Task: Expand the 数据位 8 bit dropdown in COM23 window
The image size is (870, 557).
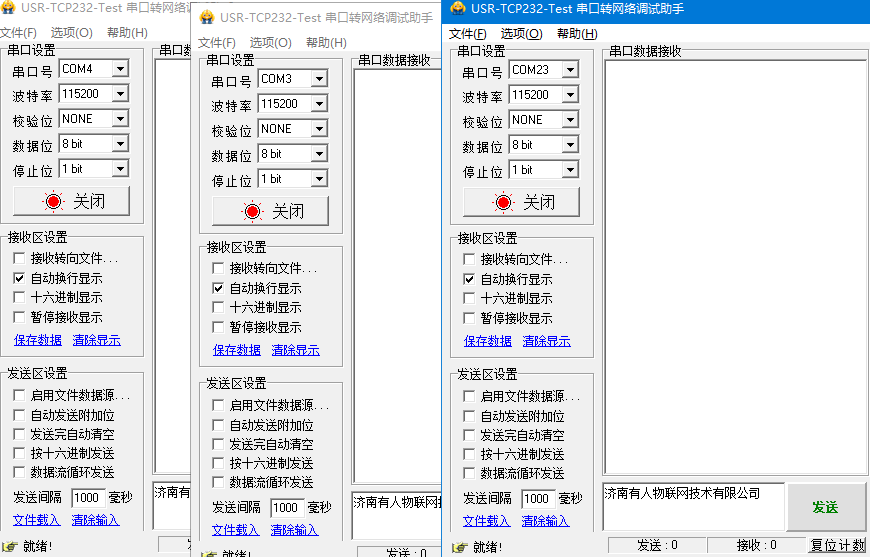Action: pyautogui.click(x=570, y=145)
